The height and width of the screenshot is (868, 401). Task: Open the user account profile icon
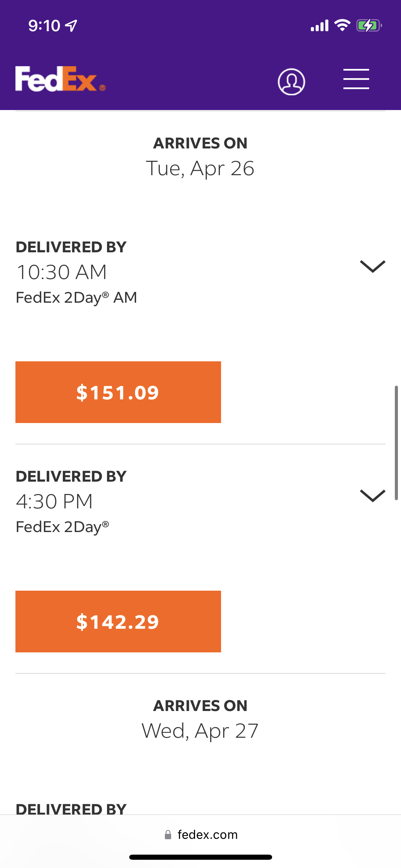(291, 82)
